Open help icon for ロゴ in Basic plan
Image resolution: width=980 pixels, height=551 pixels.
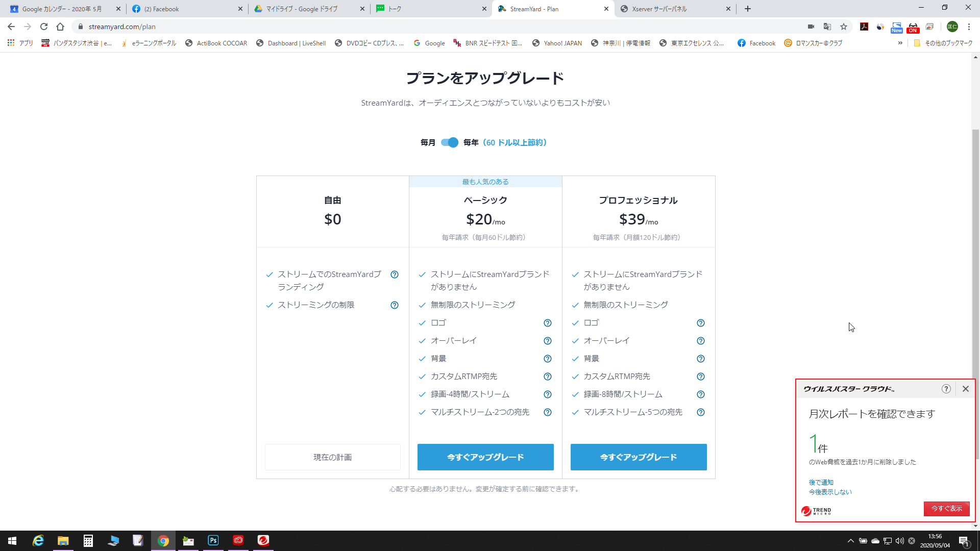548,323
